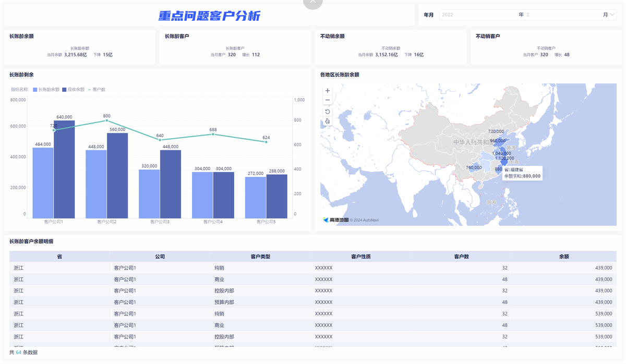Activate the map pan/pointer mode icon
The height and width of the screenshot is (364, 626).
coord(327,120)
